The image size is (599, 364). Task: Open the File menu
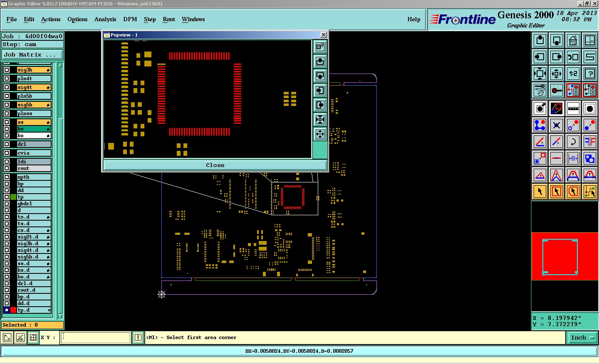click(12, 19)
